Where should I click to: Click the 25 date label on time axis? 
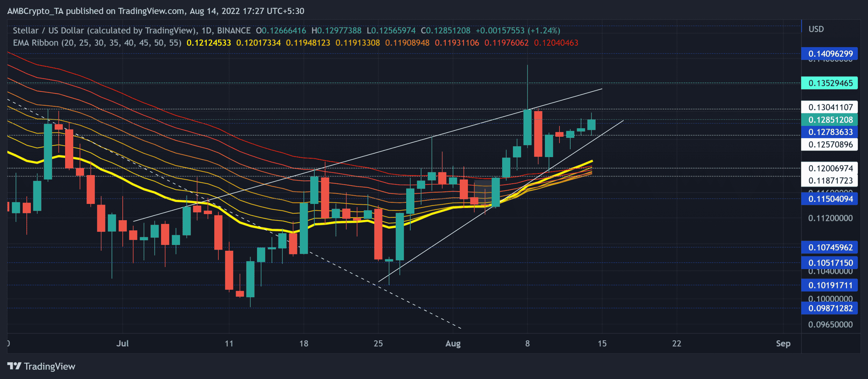click(378, 343)
